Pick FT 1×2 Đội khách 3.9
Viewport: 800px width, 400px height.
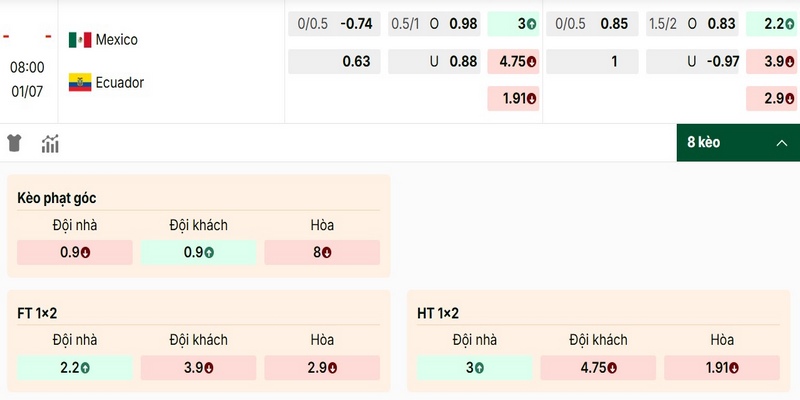(198, 368)
